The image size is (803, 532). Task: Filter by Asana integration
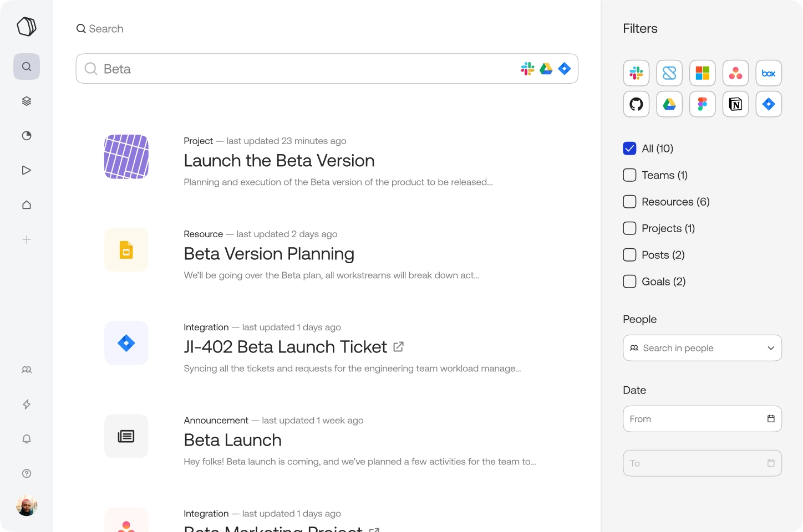tap(736, 73)
